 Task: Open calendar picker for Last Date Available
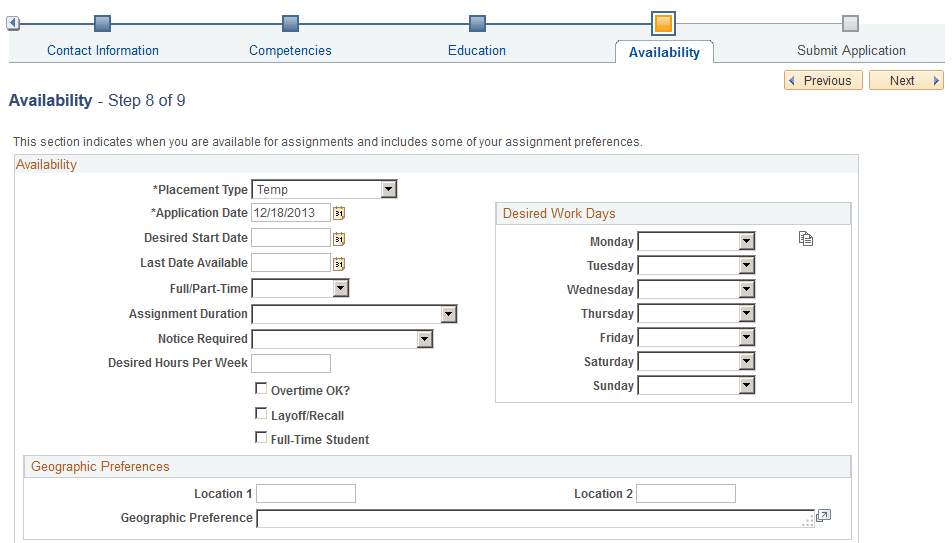point(339,264)
